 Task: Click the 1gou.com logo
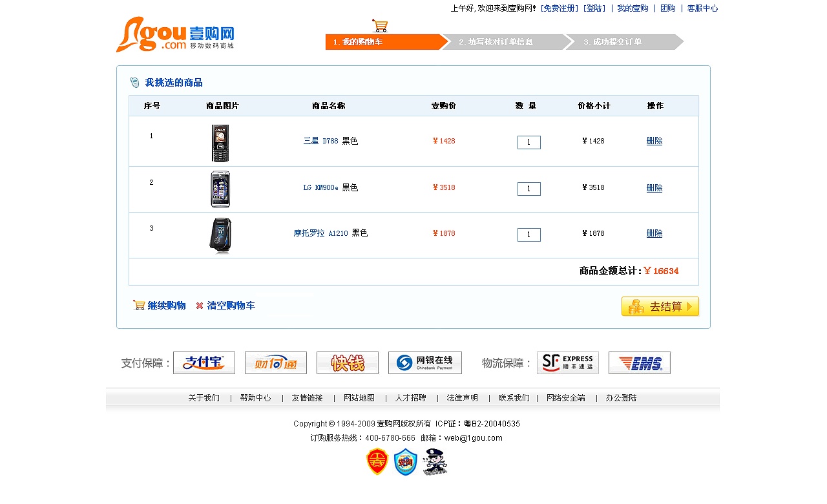point(175,34)
